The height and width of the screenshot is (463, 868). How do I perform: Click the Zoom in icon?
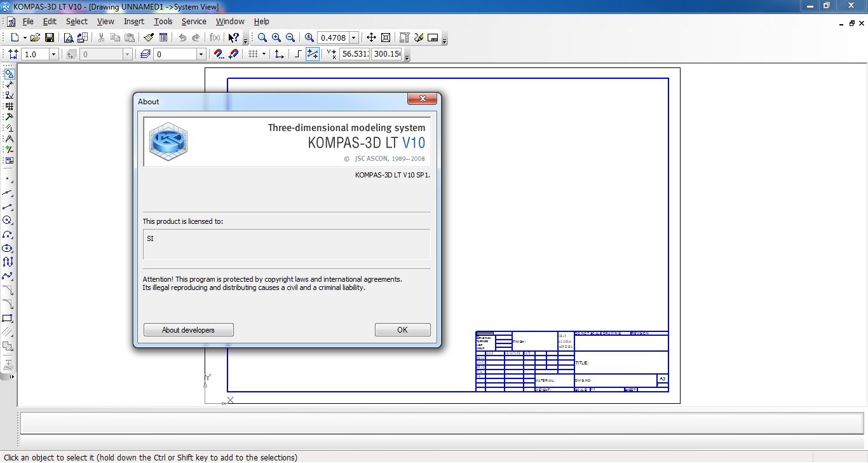[276, 38]
